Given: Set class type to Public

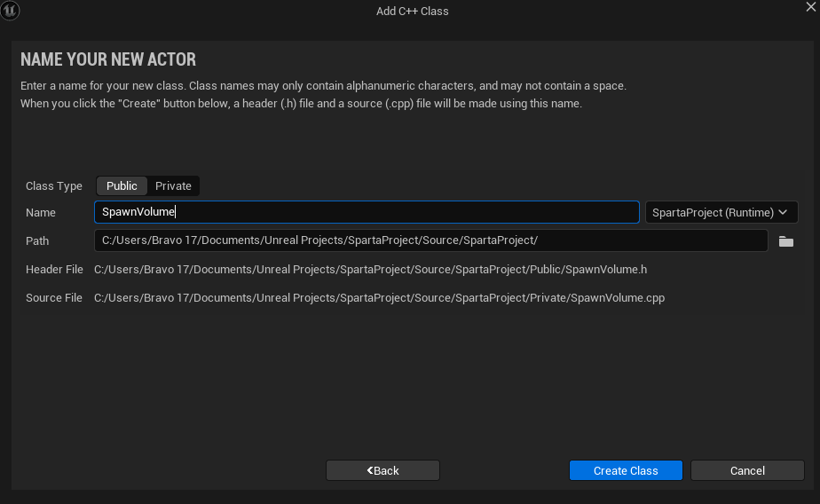Looking at the screenshot, I should click(x=122, y=186).
